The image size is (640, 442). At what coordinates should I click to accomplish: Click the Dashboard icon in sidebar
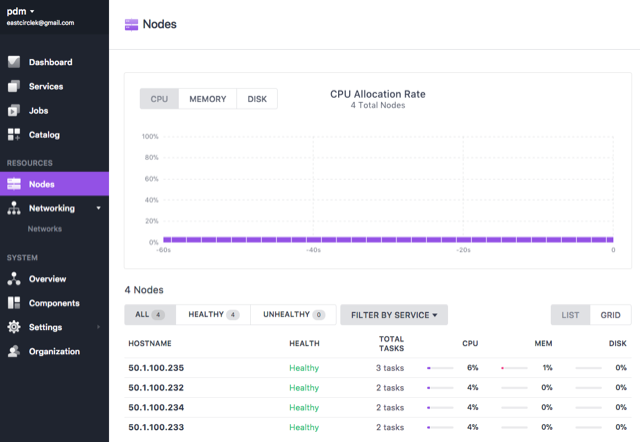pyautogui.click(x=14, y=62)
